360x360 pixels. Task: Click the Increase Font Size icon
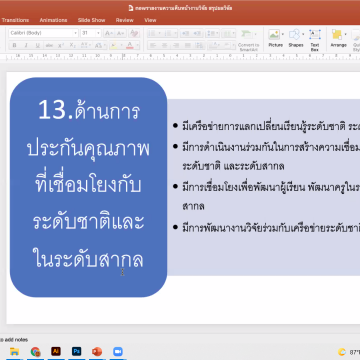(x=108, y=33)
